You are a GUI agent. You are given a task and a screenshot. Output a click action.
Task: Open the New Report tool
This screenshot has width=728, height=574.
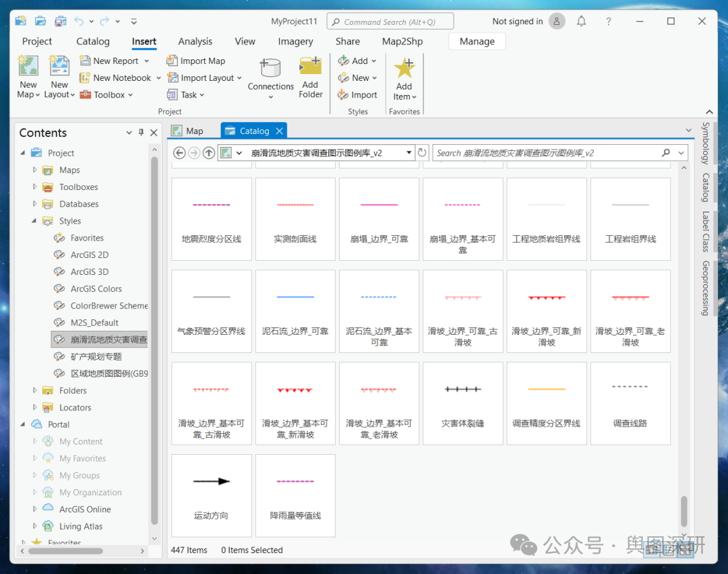click(x=114, y=61)
